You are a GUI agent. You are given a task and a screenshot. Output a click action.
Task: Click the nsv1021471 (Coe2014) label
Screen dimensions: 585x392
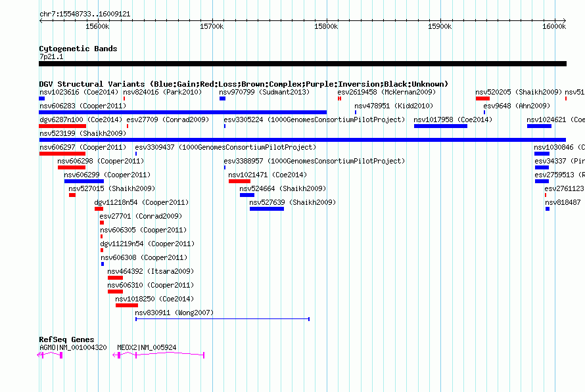[x=268, y=175]
